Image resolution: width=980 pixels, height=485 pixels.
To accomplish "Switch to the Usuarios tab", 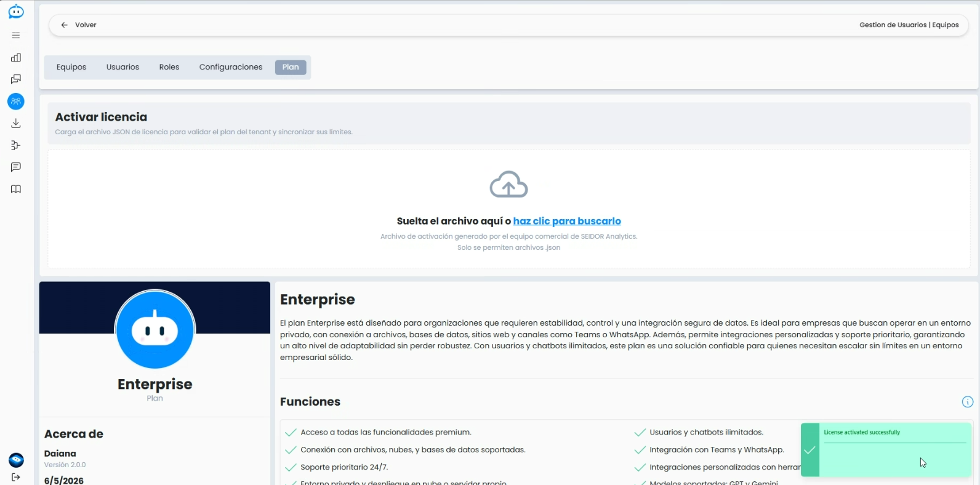I will [122, 67].
